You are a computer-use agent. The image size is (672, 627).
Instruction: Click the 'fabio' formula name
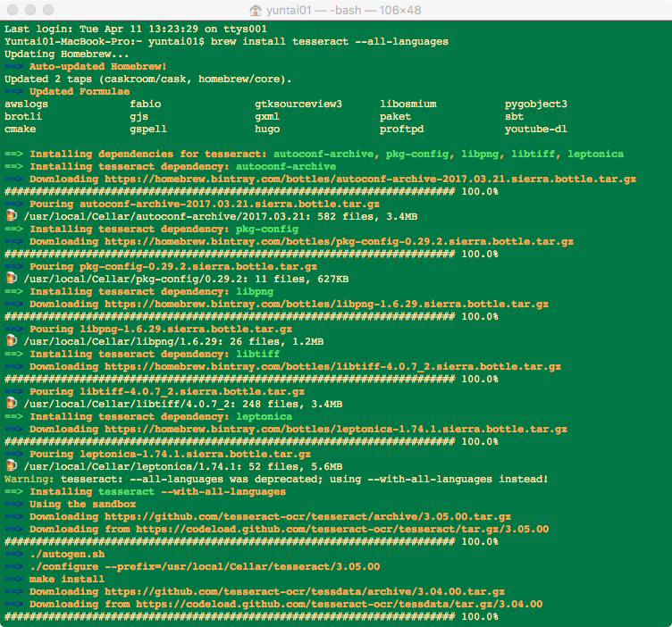coord(146,104)
